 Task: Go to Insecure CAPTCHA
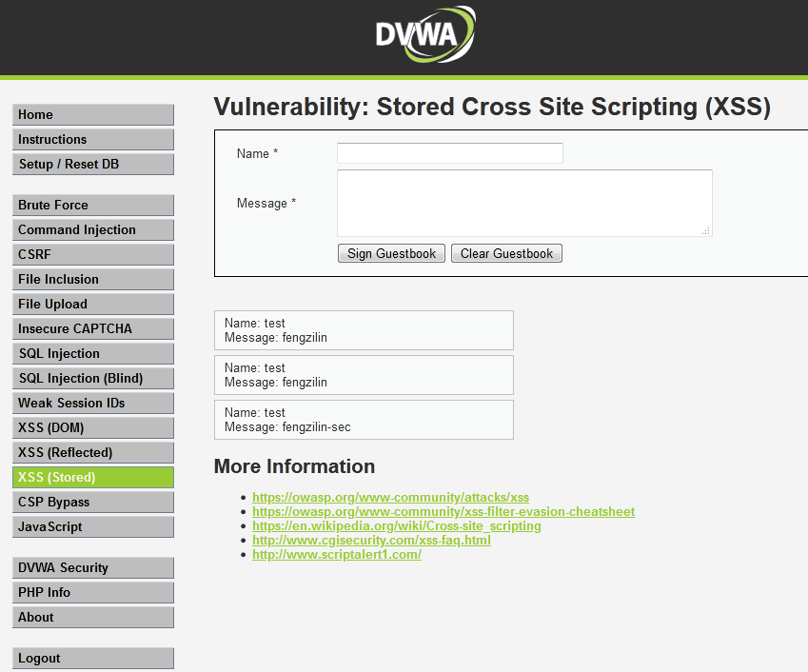(93, 328)
